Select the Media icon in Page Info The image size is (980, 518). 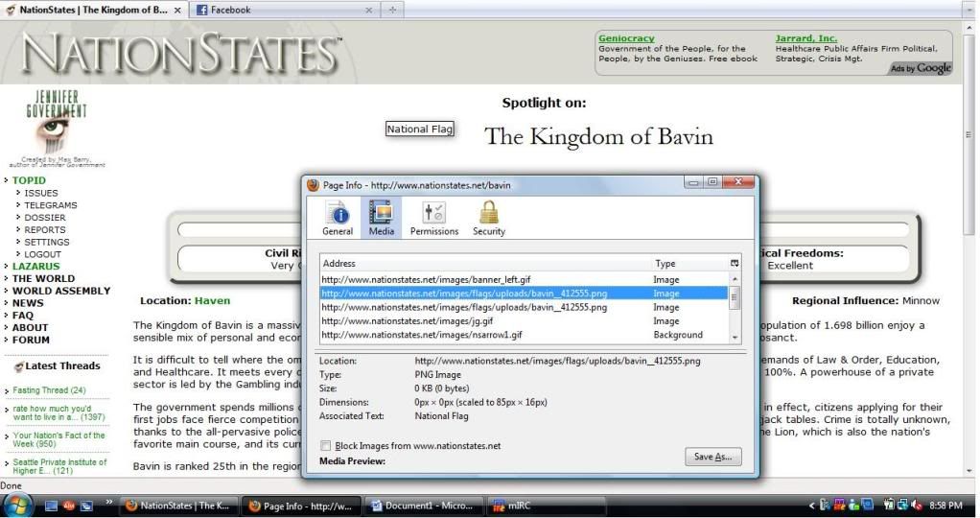[381, 218]
